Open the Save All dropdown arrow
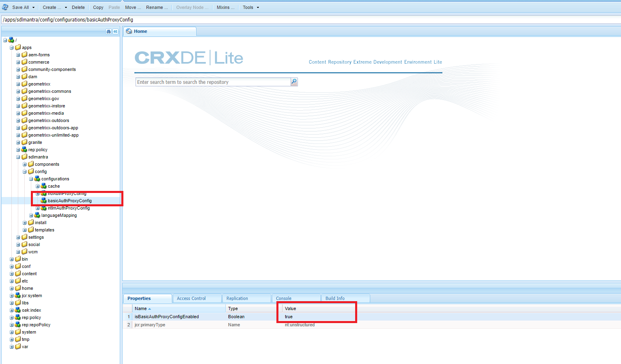621x364 pixels. (33, 7)
